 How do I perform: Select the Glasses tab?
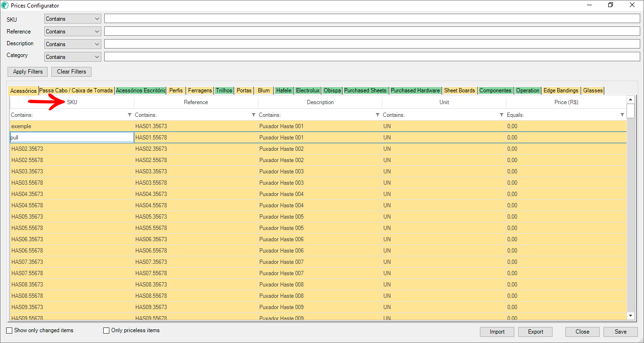pyautogui.click(x=593, y=90)
